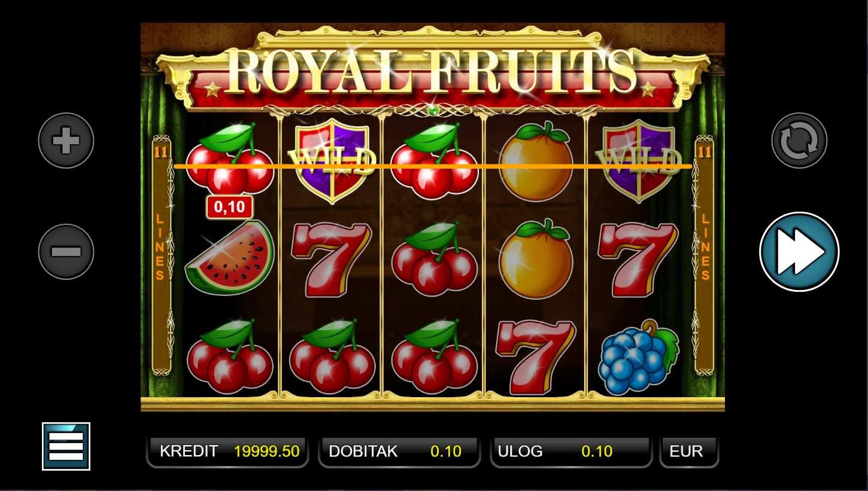This screenshot has width=868, height=491.
Task: Click the Royal Fruits title banner
Action: click(x=433, y=72)
